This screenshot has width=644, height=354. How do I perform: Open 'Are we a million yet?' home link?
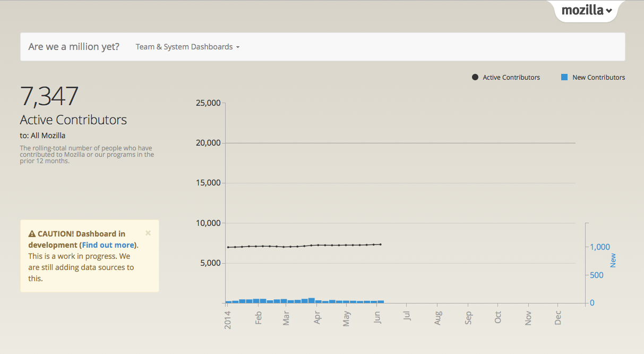[74, 47]
